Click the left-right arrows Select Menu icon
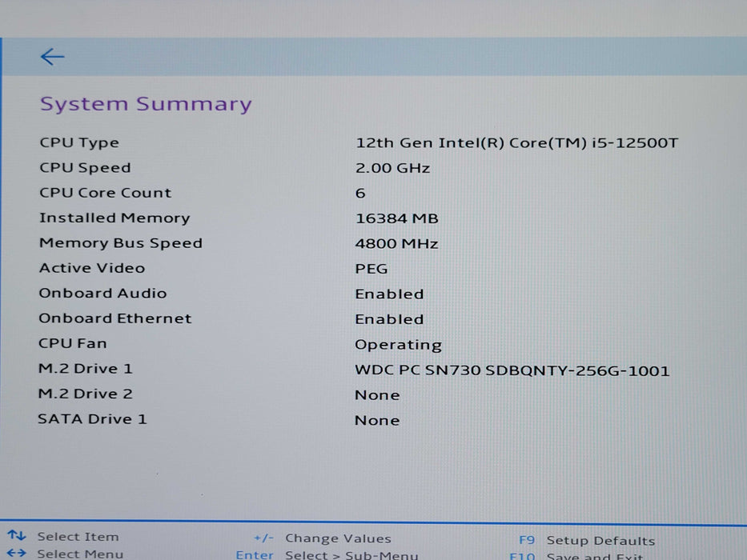The image size is (747, 560). [x=16, y=553]
